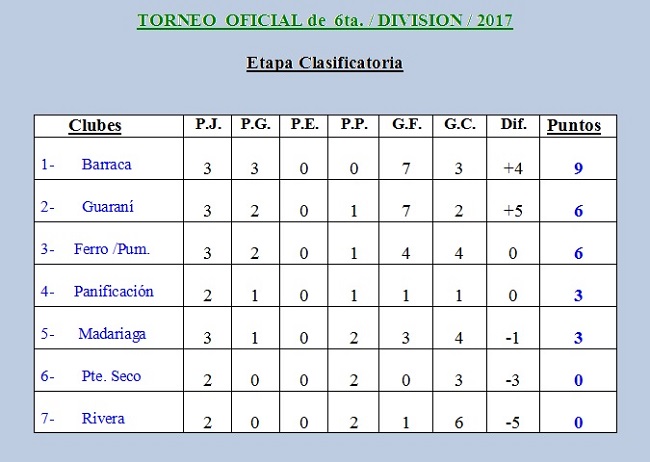
Task: Click the Etapa Clasificatoria heading
Action: point(325,63)
